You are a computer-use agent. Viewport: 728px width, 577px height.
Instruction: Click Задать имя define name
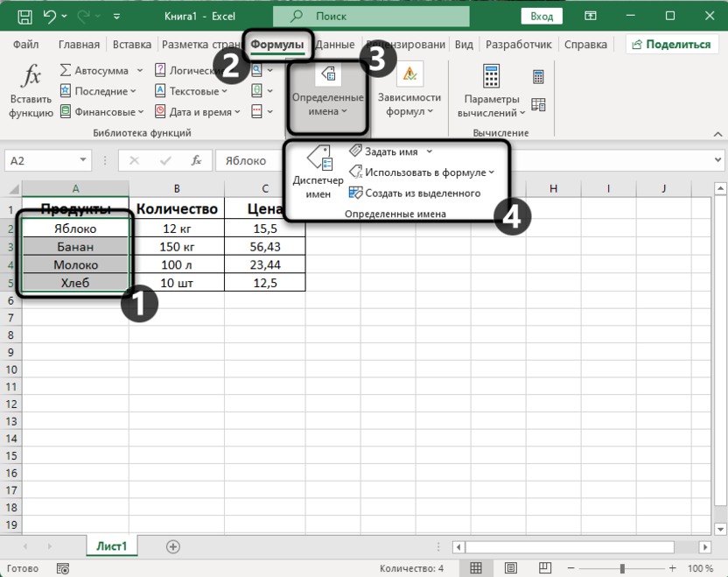[383, 151]
